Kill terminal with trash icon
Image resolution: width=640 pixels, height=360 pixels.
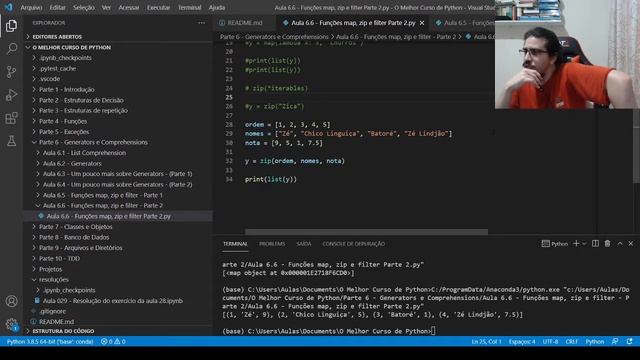[607, 244]
